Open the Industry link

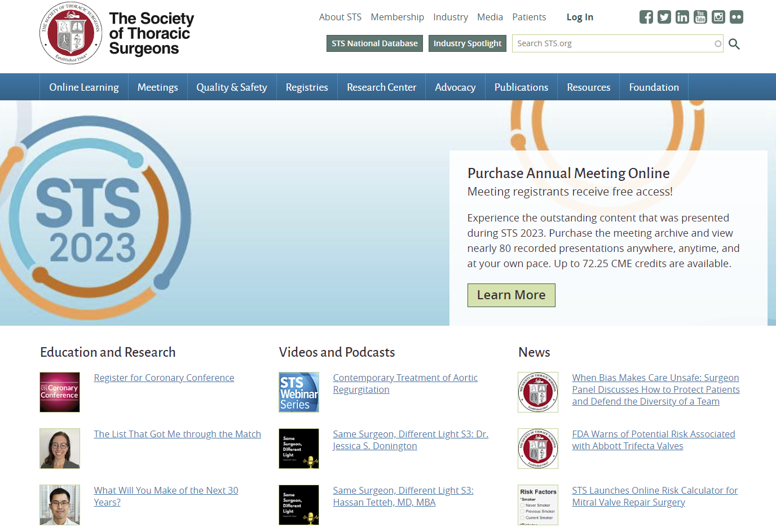tap(451, 17)
